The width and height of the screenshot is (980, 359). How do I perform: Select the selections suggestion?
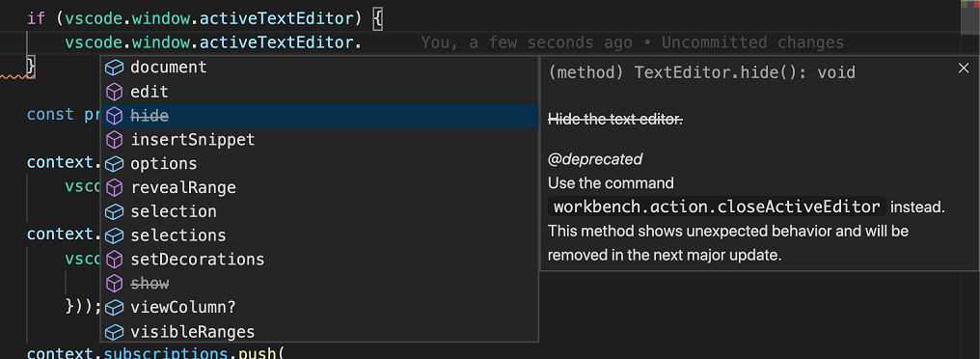point(319,235)
